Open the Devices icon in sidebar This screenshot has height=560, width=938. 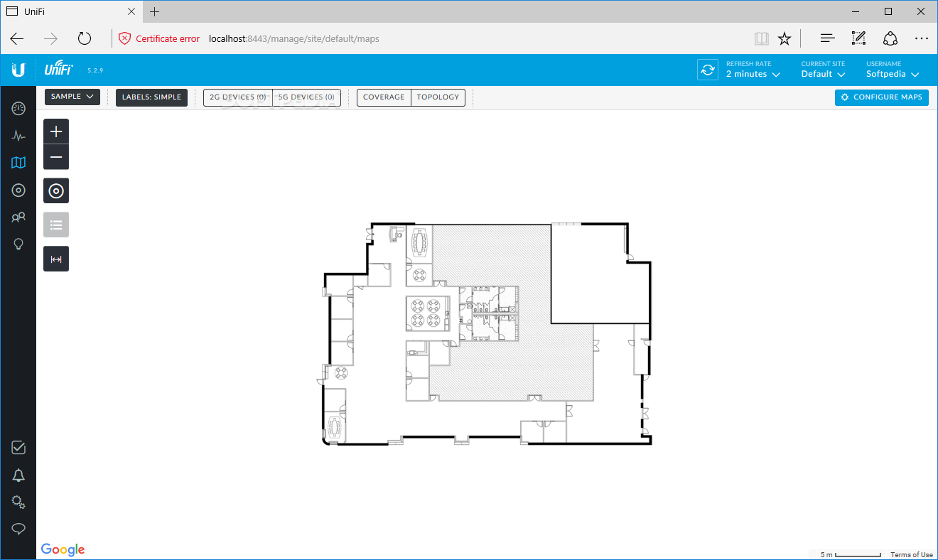[x=18, y=190]
